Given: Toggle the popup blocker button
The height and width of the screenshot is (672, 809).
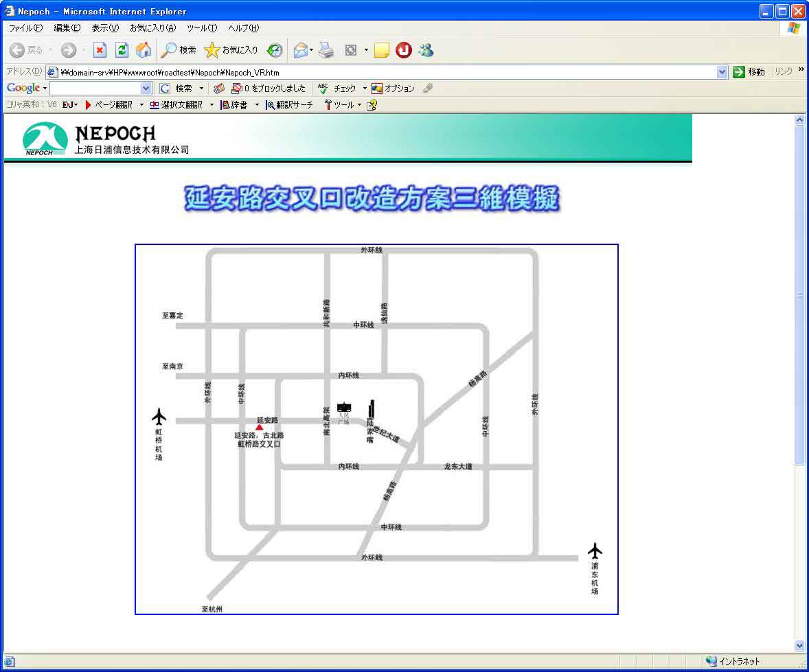Looking at the screenshot, I should pyautogui.click(x=269, y=89).
